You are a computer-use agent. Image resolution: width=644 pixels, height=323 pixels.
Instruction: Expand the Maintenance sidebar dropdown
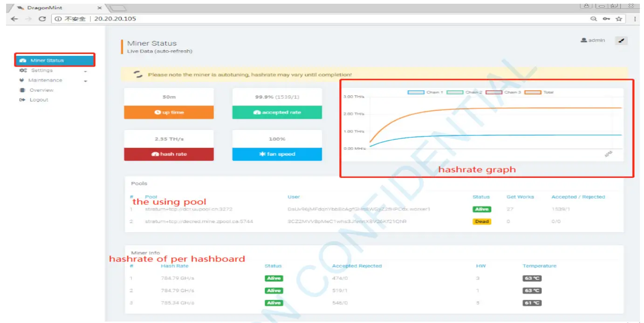click(x=85, y=80)
